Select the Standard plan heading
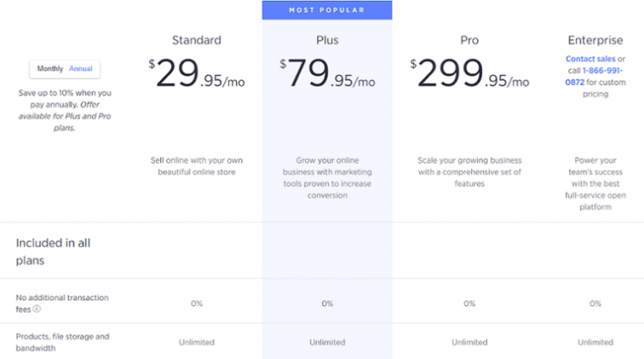 (196, 39)
